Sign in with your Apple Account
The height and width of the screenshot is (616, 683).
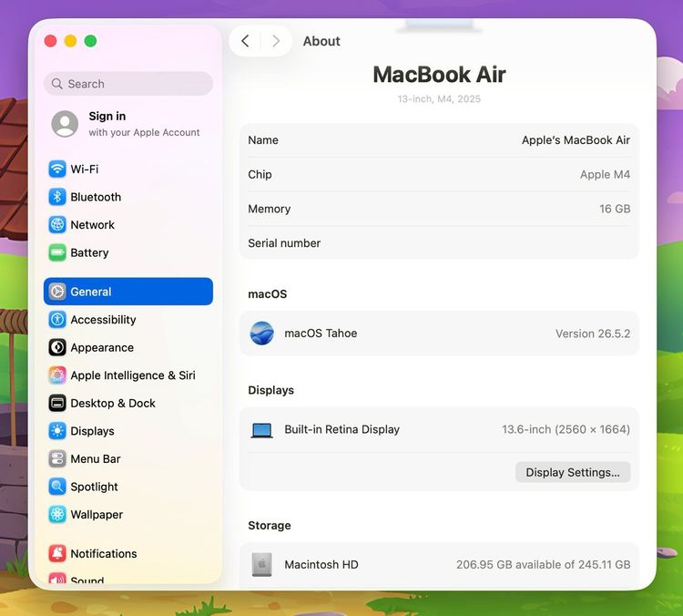pyautogui.click(x=128, y=124)
